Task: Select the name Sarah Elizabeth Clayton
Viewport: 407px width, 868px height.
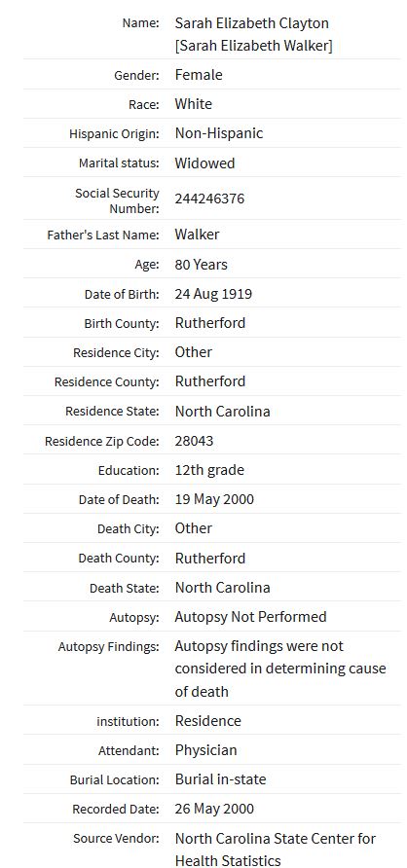Action: (251, 23)
